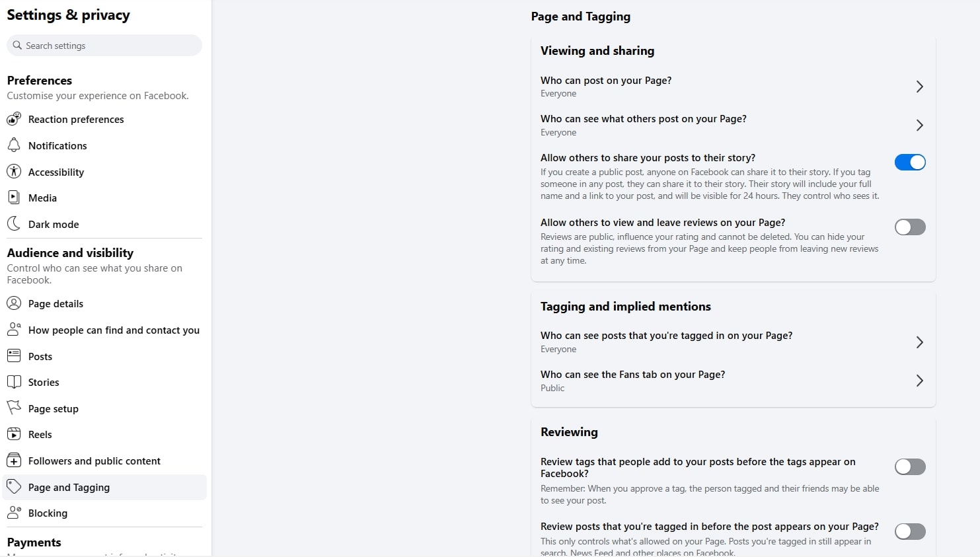Switch to Page and Tagging section
The height and width of the screenshot is (557, 980).
click(x=69, y=487)
